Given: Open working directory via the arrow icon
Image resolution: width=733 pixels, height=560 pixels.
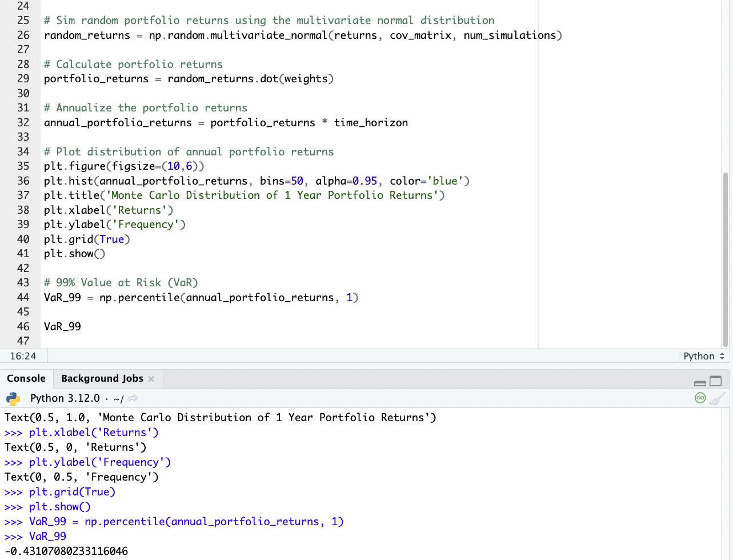Looking at the screenshot, I should 133,398.
